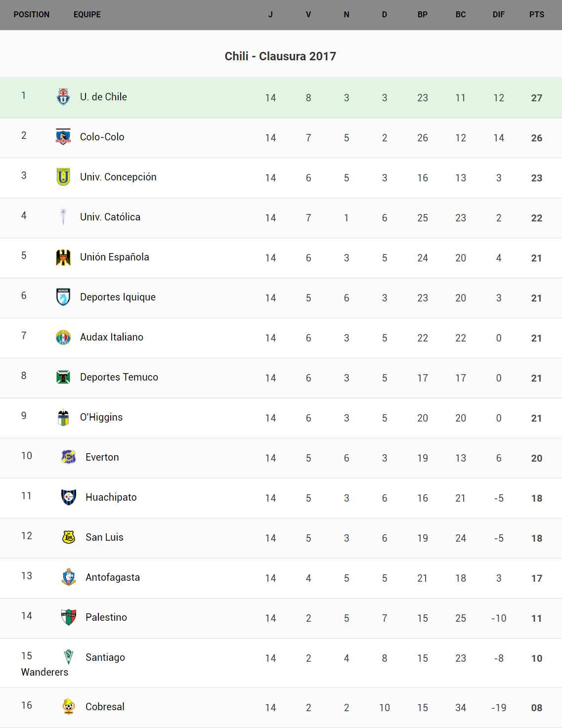Click the Deportes Iquique shield logo

pos(63,297)
